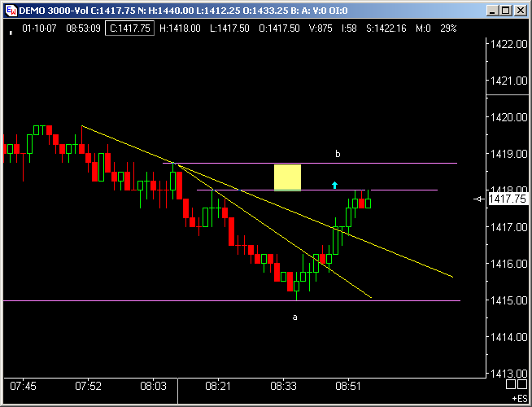Select the magenta support line at 1415.00
Viewport: 532px width, 407px height.
click(x=232, y=300)
